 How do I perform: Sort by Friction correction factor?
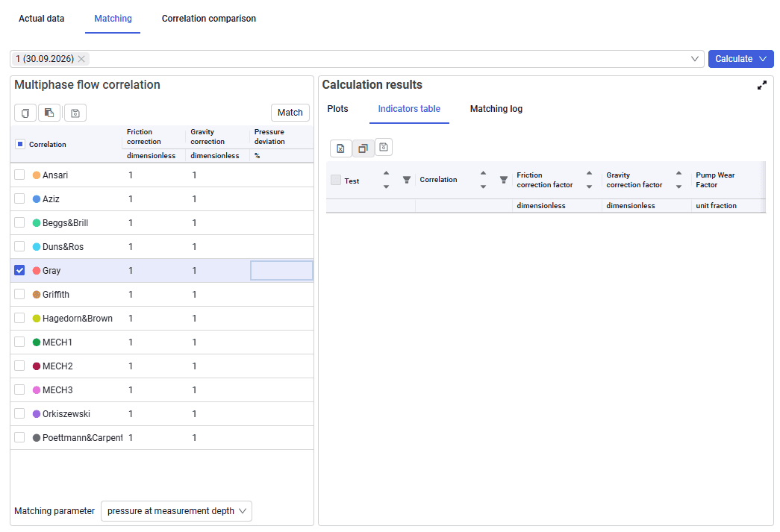589,180
